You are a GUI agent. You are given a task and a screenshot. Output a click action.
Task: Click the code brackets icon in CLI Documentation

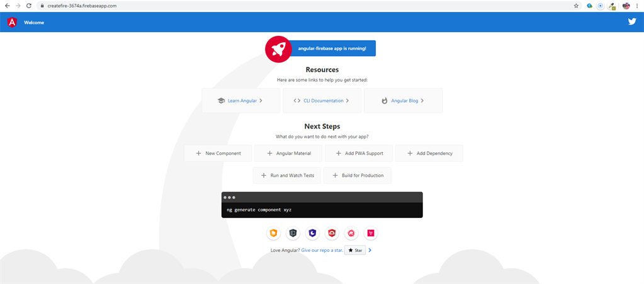pos(297,101)
